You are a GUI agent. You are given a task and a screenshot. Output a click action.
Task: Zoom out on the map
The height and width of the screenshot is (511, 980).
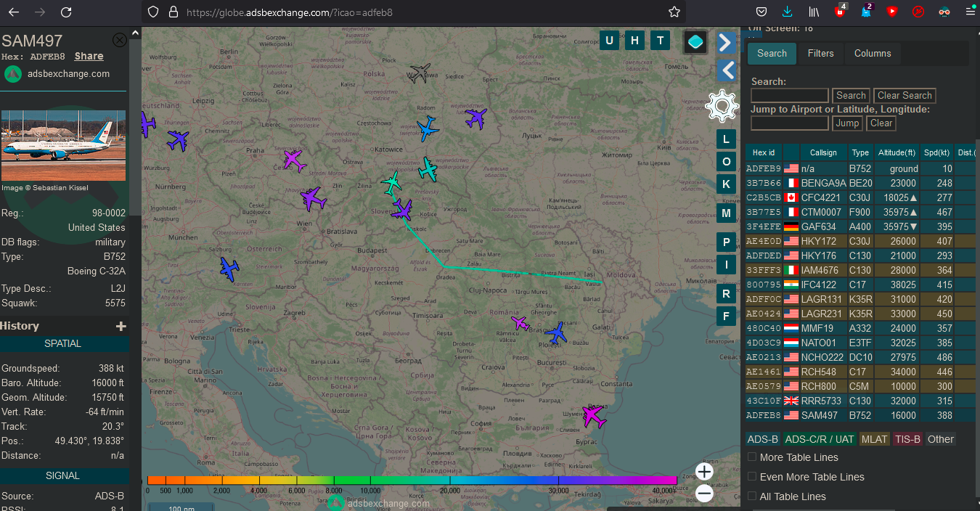click(x=704, y=494)
